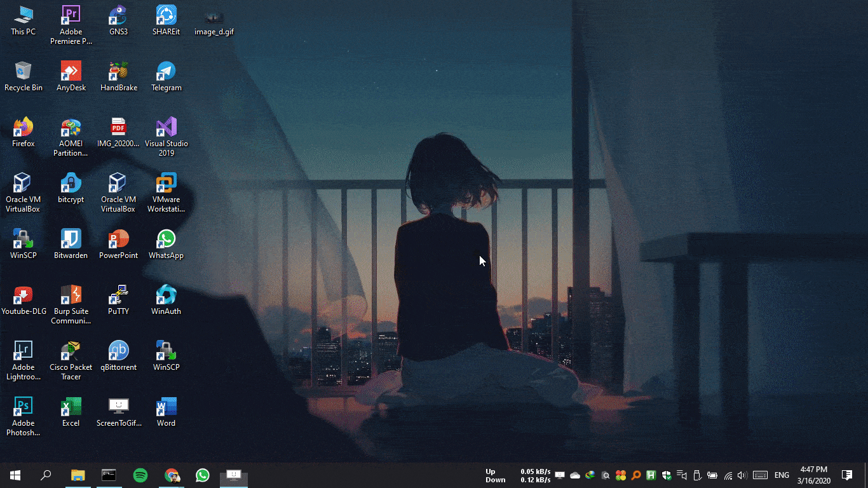Open the Wi-Fi network flyout
The height and width of the screenshot is (488, 868).
[728, 475]
